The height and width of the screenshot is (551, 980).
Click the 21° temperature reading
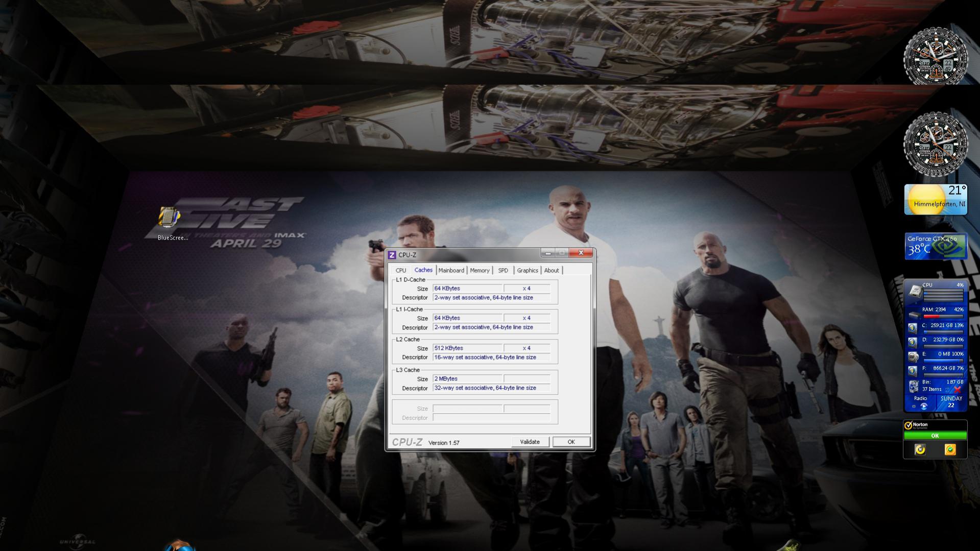click(x=957, y=190)
